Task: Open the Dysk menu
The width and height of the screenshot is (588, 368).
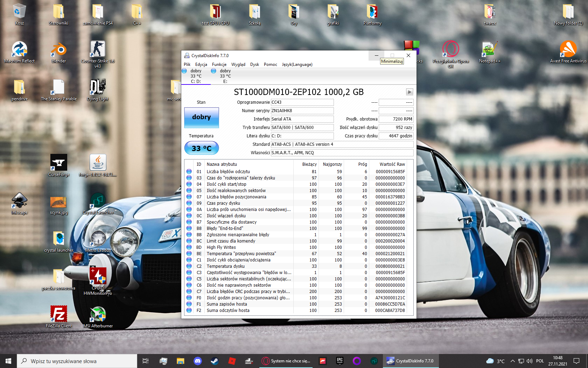Action: [x=254, y=64]
